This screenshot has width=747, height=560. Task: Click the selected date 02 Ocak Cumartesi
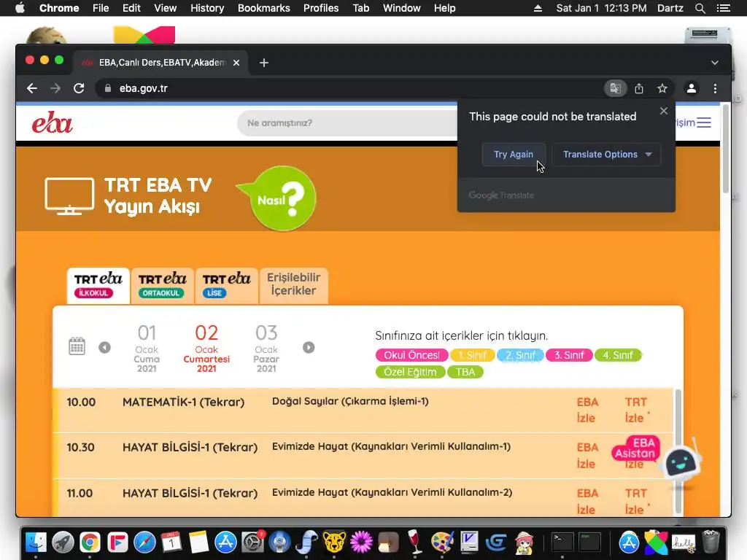point(206,349)
